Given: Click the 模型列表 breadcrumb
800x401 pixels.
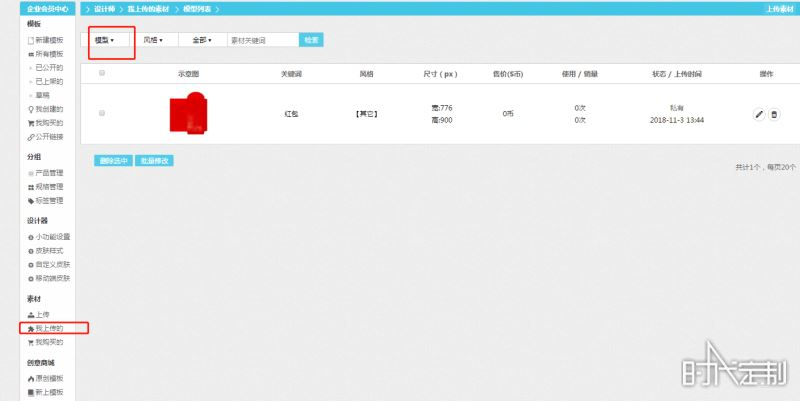Looking at the screenshot, I should 197,9.
